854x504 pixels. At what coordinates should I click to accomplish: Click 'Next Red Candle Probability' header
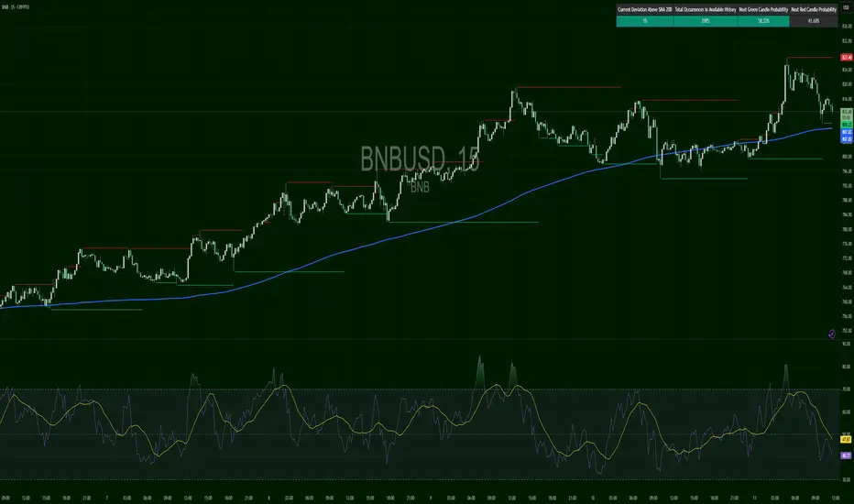pos(814,10)
